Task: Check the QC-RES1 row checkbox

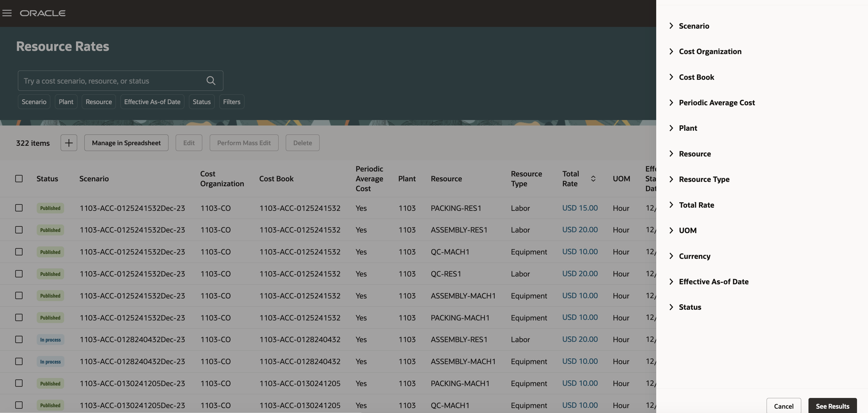Action: point(19,274)
